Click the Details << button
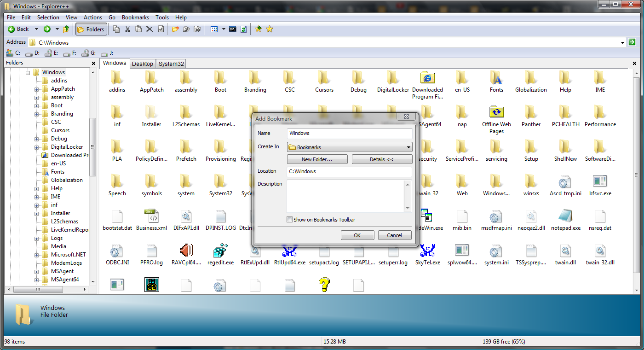The width and height of the screenshot is (644, 350). 382,159
